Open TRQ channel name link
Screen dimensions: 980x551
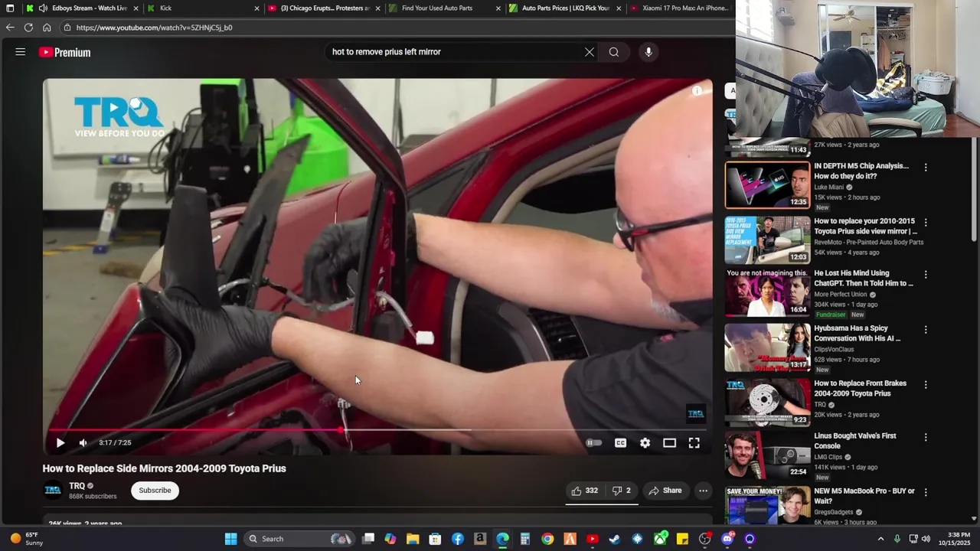pyautogui.click(x=77, y=486)
